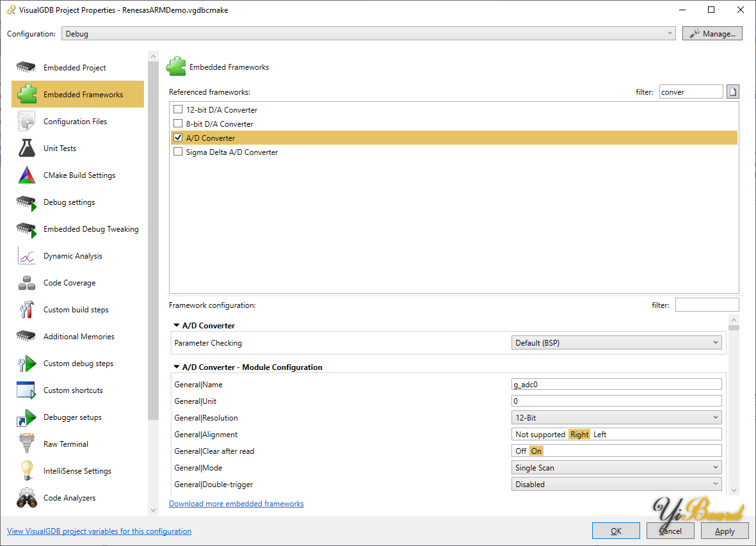Enable the 12-bit D/A Converter checkbox
Viewport: 756px width, 546px height.
(178, 110)
